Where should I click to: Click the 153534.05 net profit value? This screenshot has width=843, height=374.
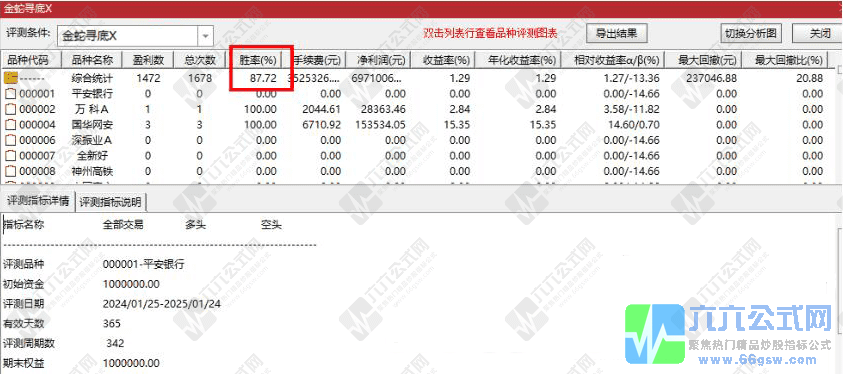point(379,125)
